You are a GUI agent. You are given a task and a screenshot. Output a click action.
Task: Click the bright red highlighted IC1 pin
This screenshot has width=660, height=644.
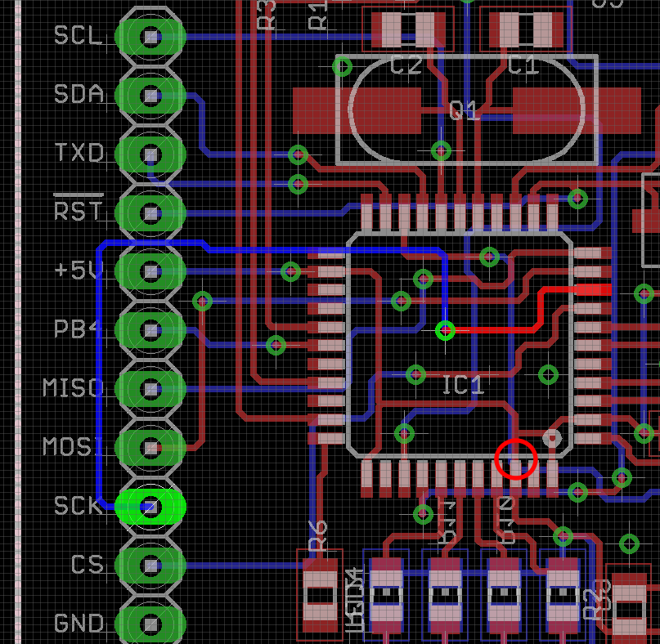pos(594,290)
